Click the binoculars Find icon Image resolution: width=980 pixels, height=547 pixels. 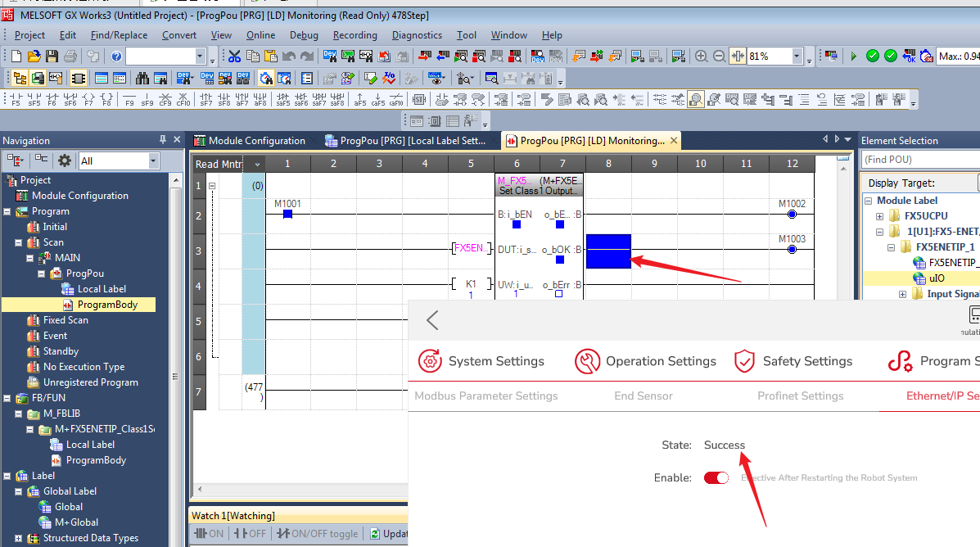point(142,79)
